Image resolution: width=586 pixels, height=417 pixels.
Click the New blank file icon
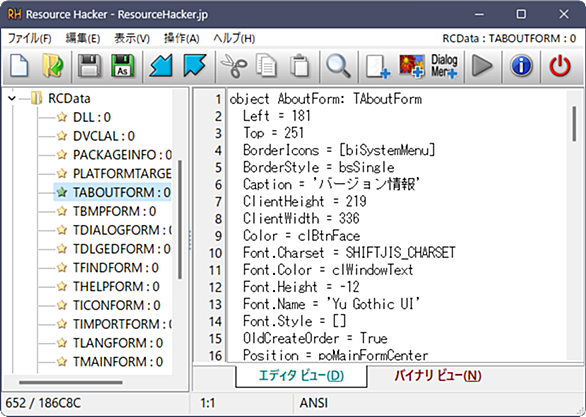[19, 66]
